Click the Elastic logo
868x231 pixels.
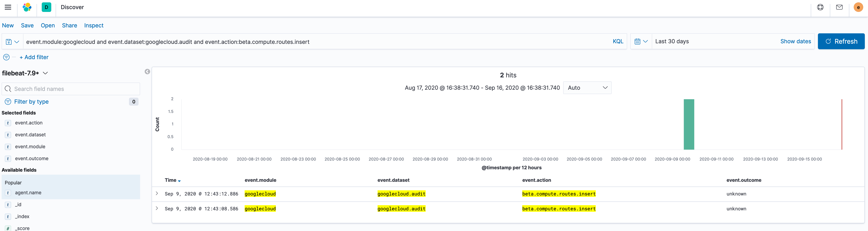click(x=27, y=7)
